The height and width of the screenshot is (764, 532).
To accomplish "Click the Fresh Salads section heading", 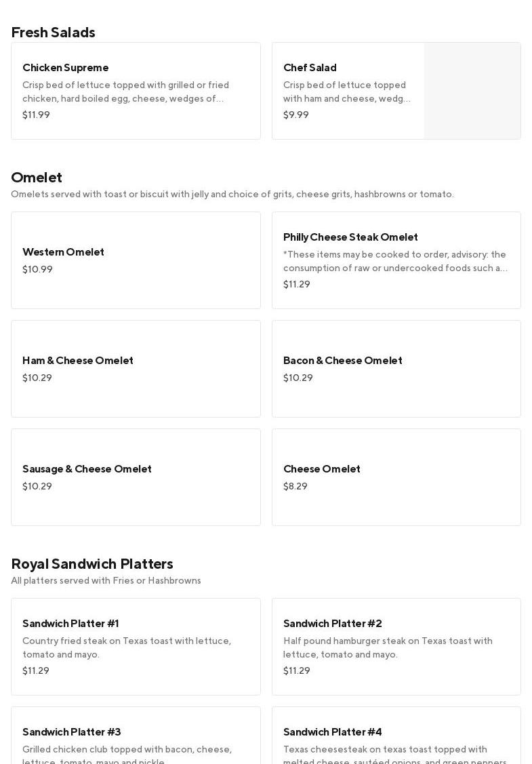I will tap(53, 33).
